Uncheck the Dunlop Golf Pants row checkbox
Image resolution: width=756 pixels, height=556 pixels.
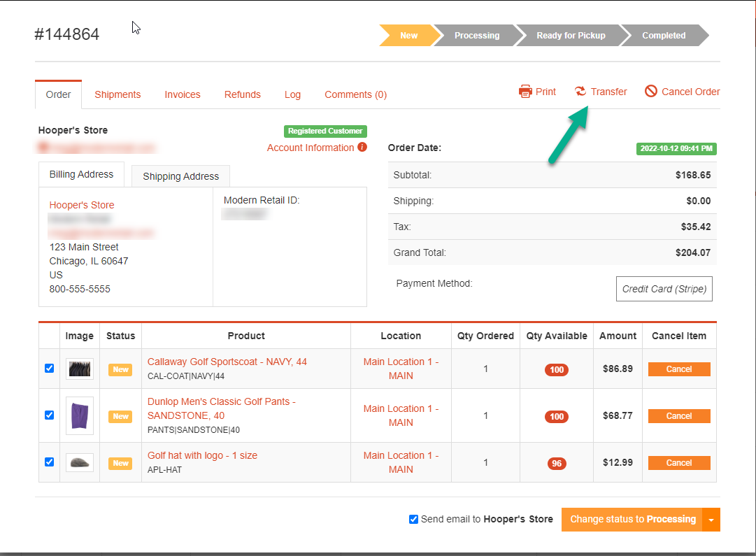click(x=49, y=415)
